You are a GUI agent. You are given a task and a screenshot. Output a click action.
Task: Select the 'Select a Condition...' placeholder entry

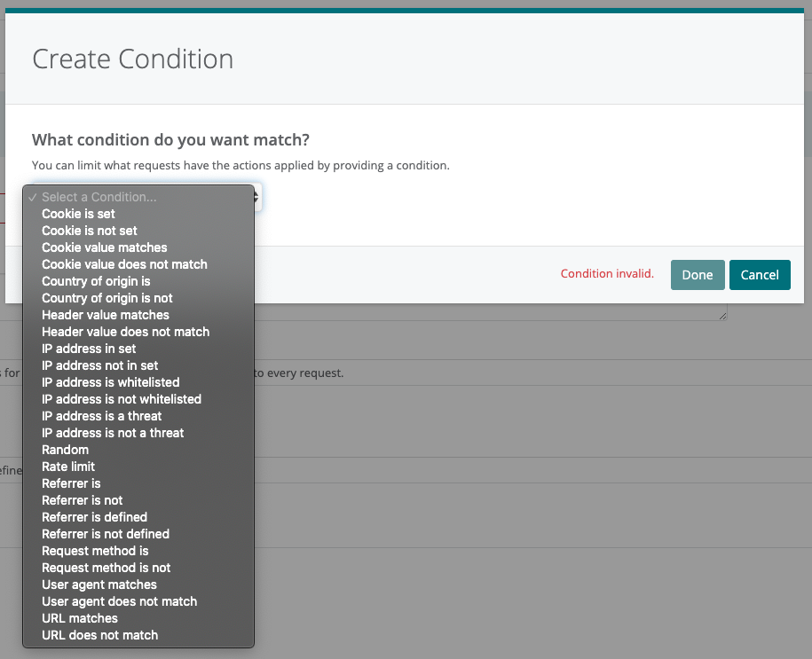coord(99,197)
